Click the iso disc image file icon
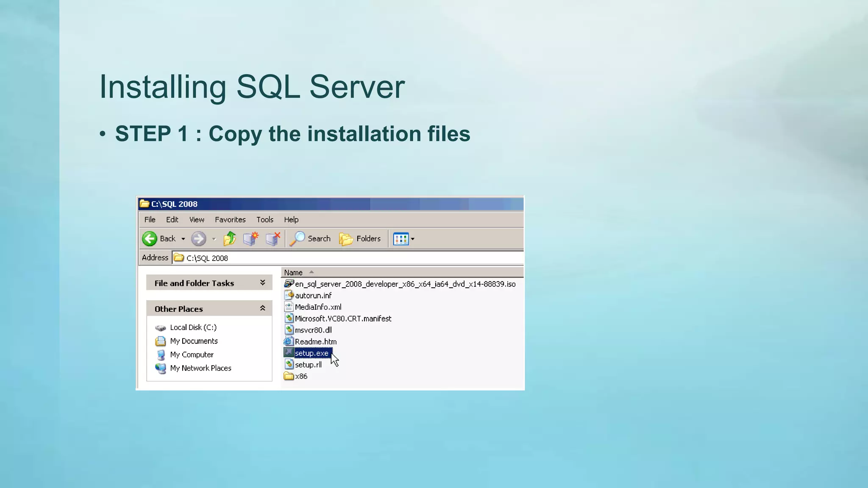 289,283
